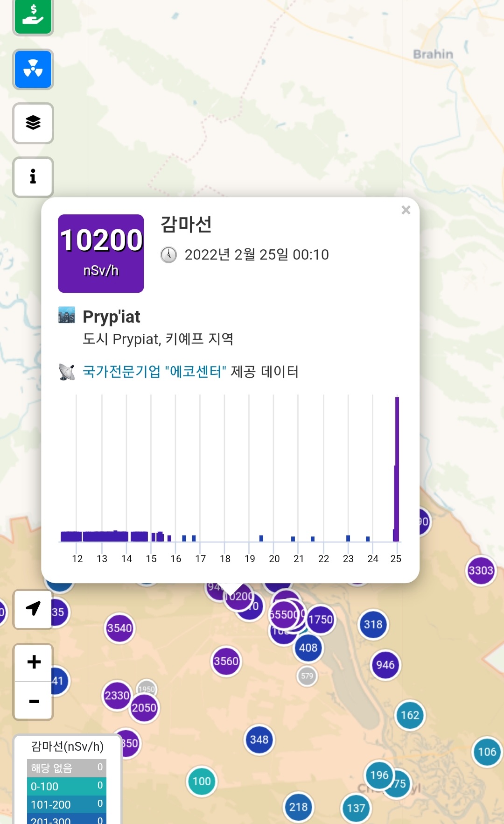Viewport: 504px width, 824px height.
Task: Click the 101-200 legend range row
Action: (x=67, y=804)
